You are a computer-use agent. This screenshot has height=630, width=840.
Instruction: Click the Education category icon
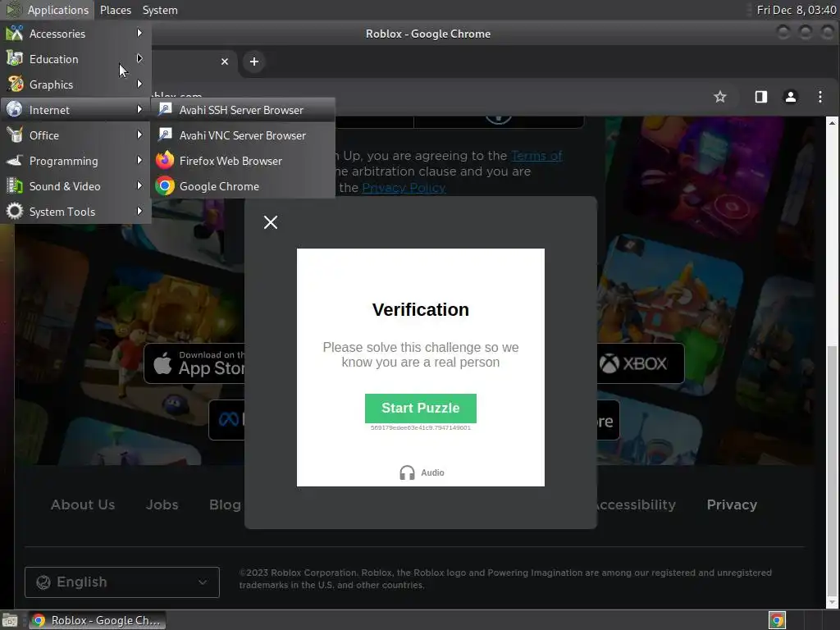click(15, 58)
